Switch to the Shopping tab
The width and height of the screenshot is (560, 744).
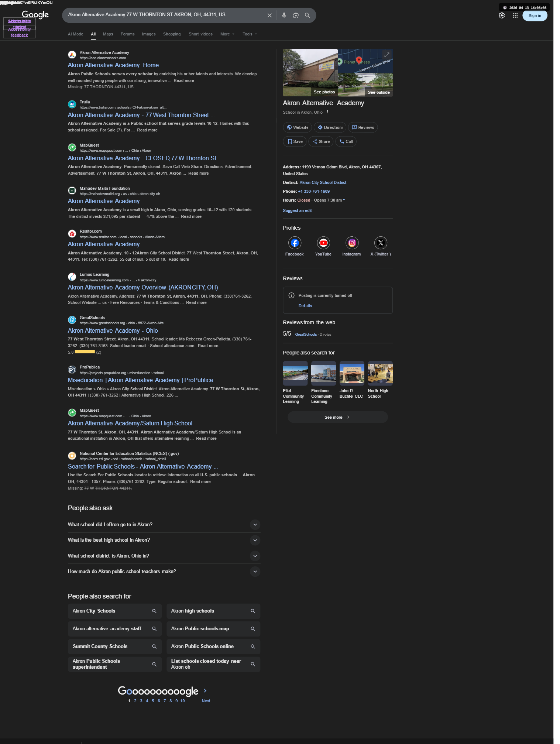tap(172, 34)
